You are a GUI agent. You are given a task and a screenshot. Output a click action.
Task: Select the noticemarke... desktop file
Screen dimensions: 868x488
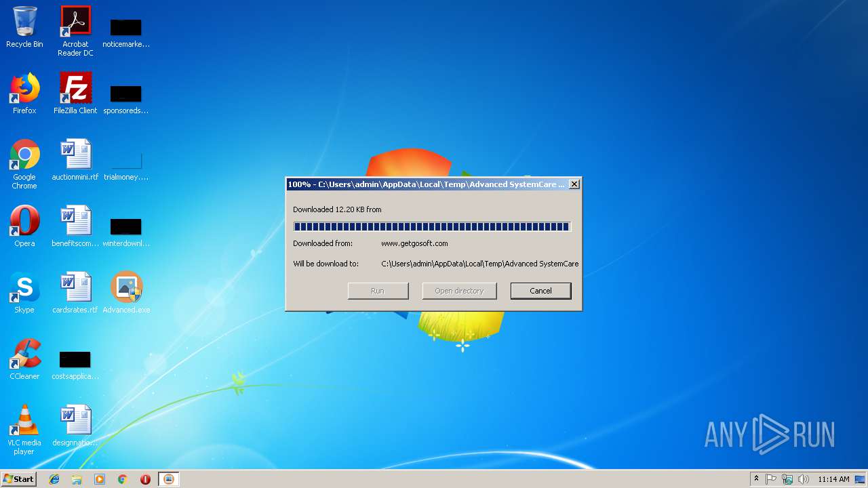coord(126,33)
